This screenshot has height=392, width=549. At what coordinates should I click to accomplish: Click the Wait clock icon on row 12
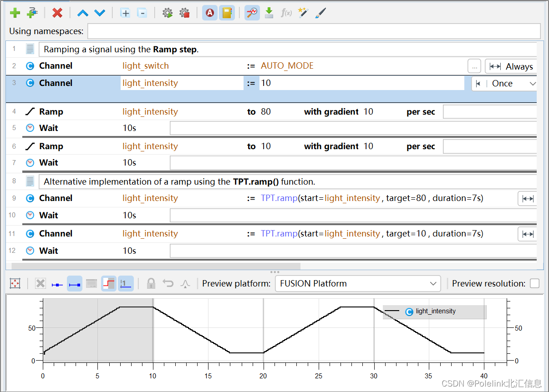pyautogui.click(x=30, y=251)
